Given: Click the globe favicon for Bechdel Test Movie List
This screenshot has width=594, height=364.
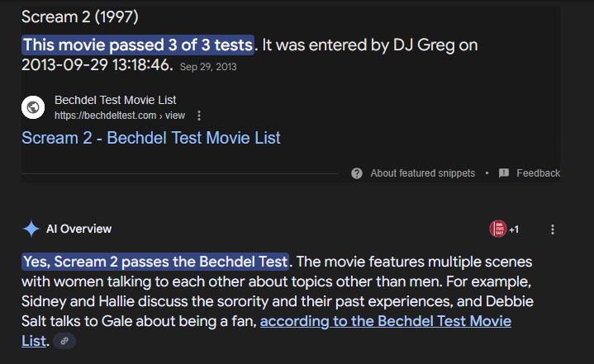Looking at the screenshot, I should [33, 107].
